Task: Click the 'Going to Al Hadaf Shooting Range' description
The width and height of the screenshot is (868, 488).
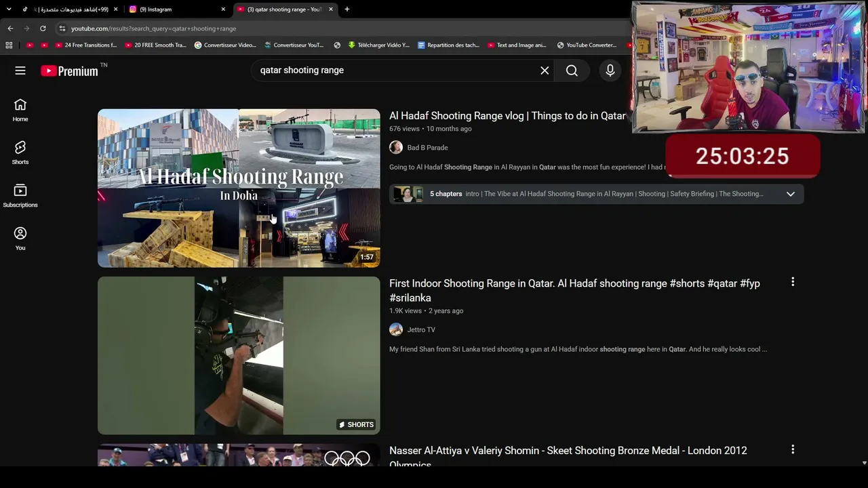Action: point(527,167)
